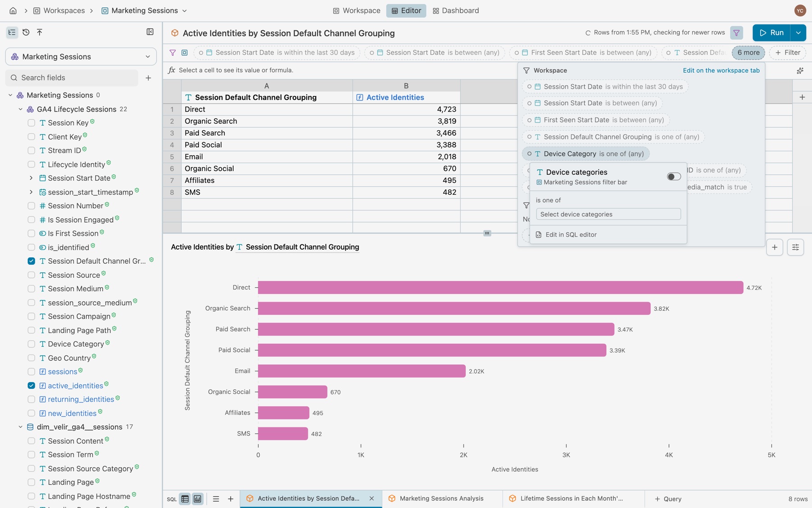Viewport: 812px width, 508px height.
Task: Check the Client Key field
Action: coord(31,137)
